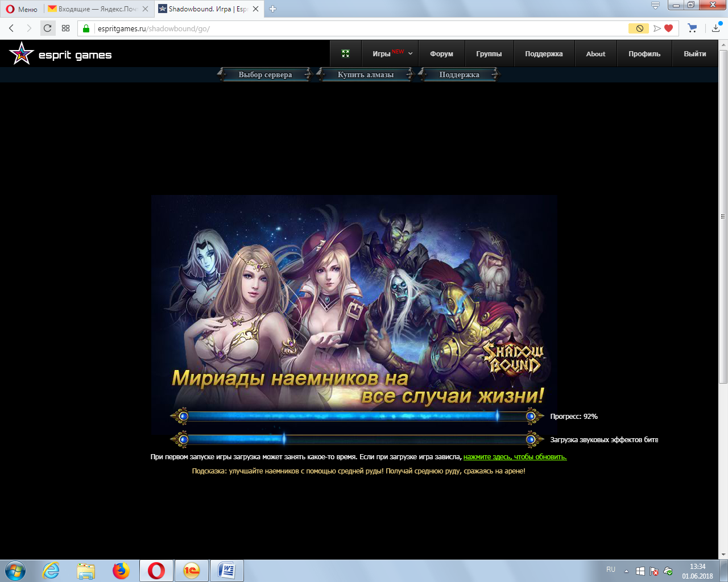The image size is (728, 582).
Task: Click the Выбор сервера button
Action: coord(265,74)
